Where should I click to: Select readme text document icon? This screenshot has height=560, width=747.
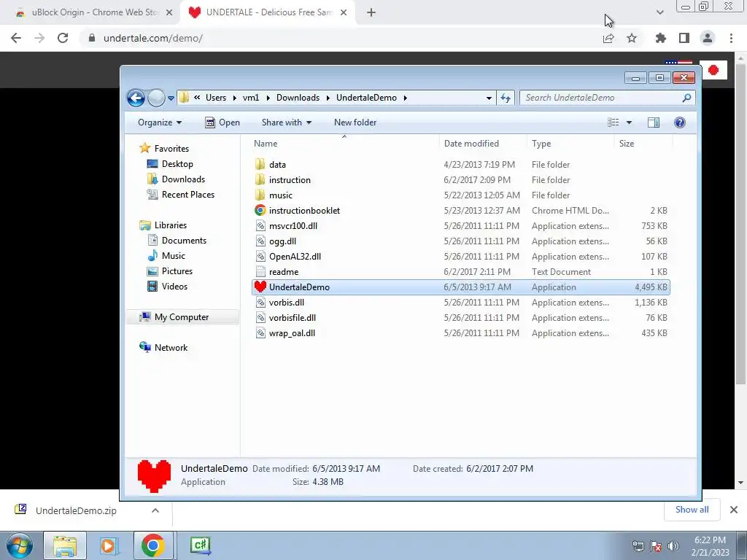[x=260, y=272]
